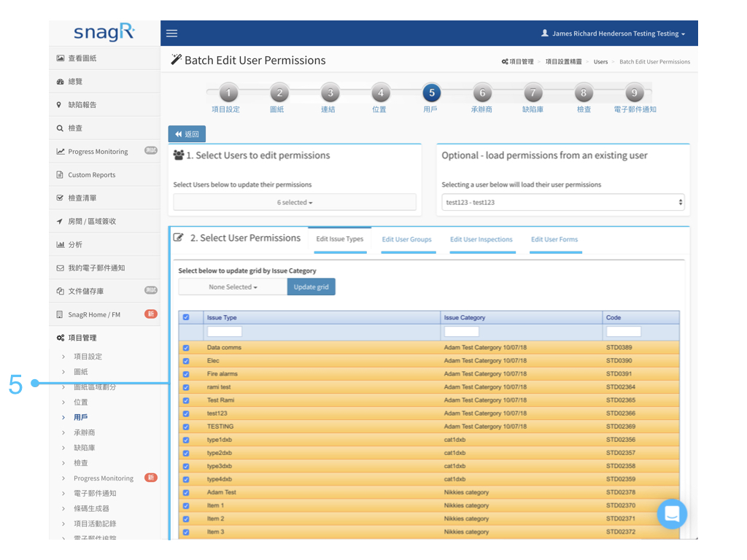Click the 查看圖紙 image icon in sidebar
The height and width of the screenshot is (560, 747).
click(60, 58)
